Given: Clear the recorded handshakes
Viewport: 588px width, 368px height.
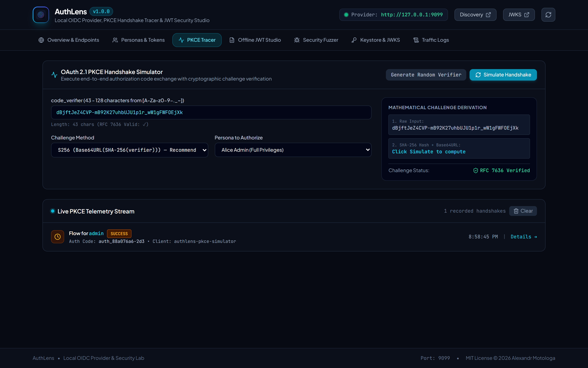Looking at the screenshot, I should tap(523, 211).
